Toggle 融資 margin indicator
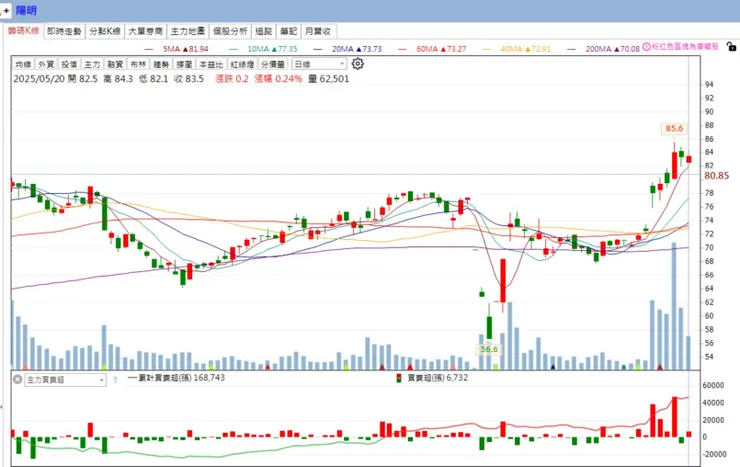The height and width of the screenshot is (467, 740). point(115,64)
